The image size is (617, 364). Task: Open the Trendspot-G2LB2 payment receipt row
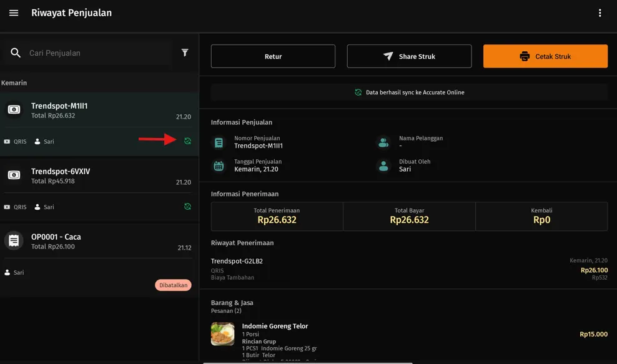tap(409, 268)
